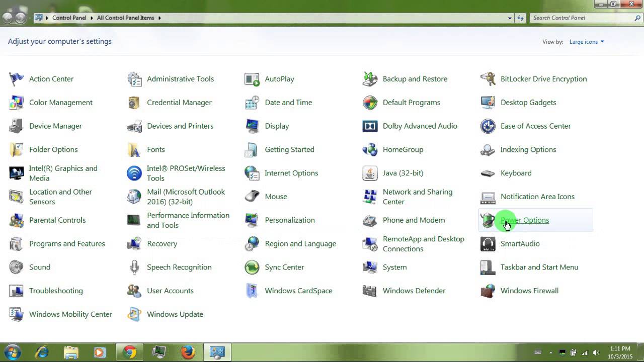The width and height of the screenshot is (644, 362).
Task: Open the Date and Time icon
Action: (x=252, y=103)
